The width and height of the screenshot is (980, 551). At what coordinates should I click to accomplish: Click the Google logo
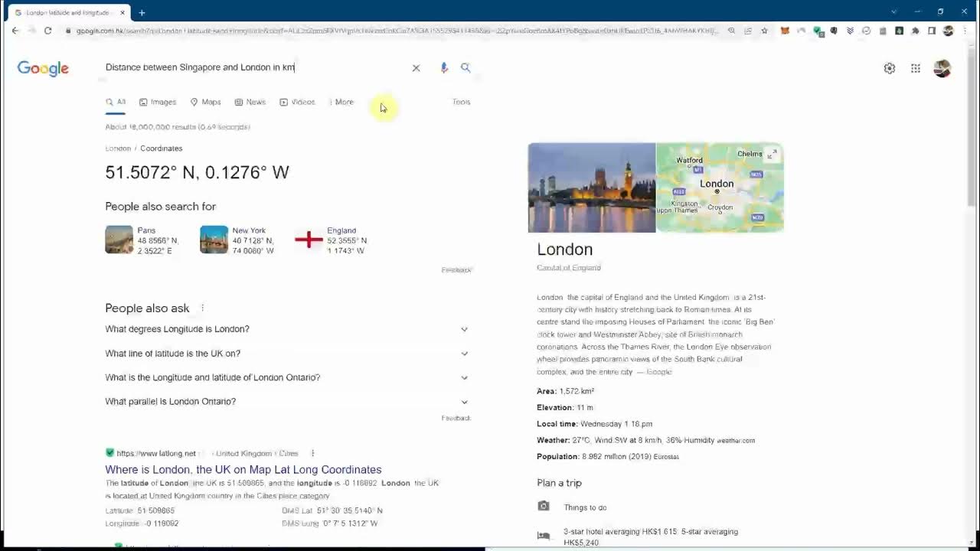43,68
